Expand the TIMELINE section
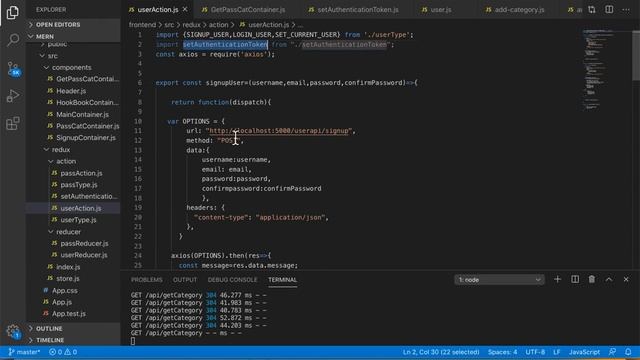This screenshot has width=640, height=360. 73,340
